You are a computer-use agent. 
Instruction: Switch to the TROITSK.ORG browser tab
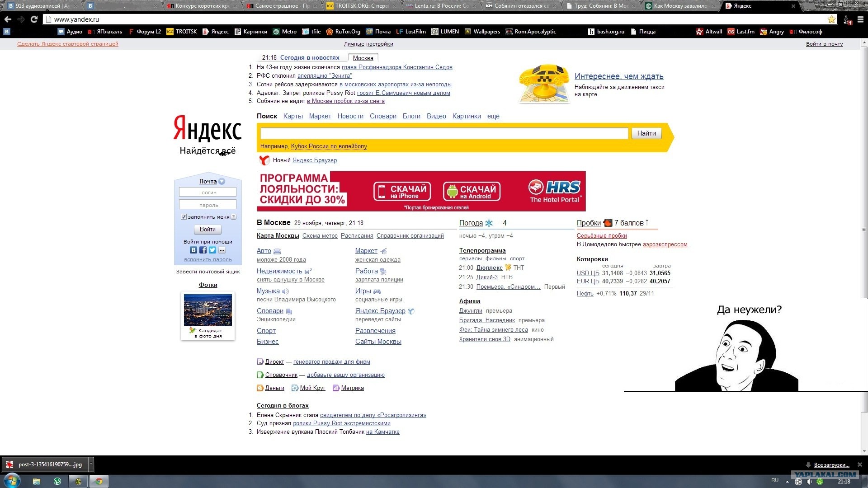coord(362,6)
